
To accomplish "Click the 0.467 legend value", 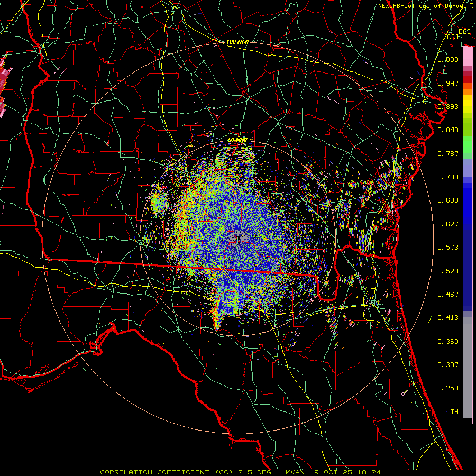I will pos(448,295).
